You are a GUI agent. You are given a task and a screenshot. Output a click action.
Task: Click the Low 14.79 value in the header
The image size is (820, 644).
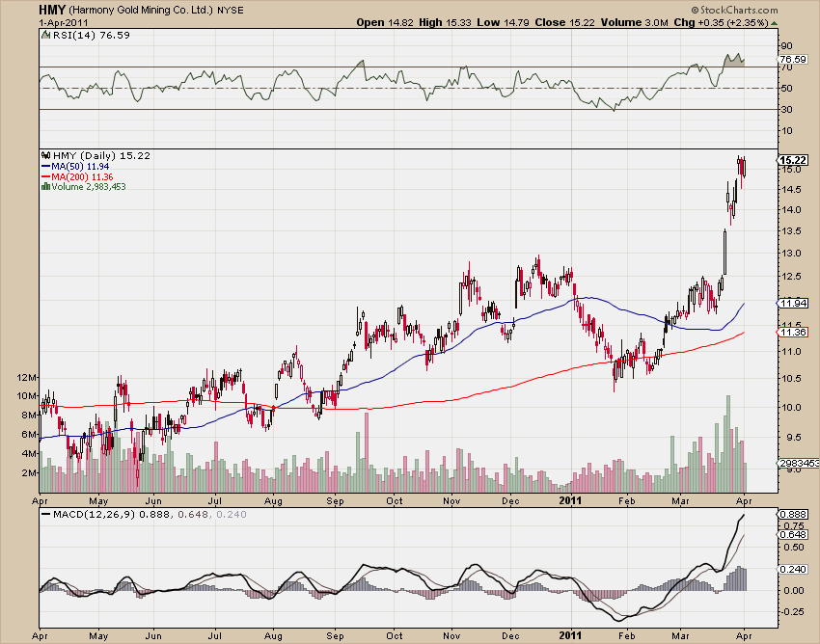(x=503, y=22)
